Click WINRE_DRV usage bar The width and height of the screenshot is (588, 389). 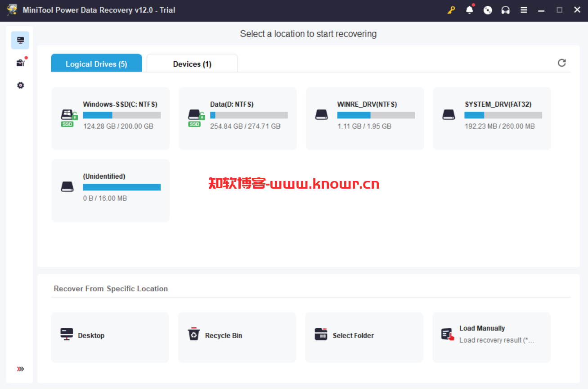pos(376,115)
